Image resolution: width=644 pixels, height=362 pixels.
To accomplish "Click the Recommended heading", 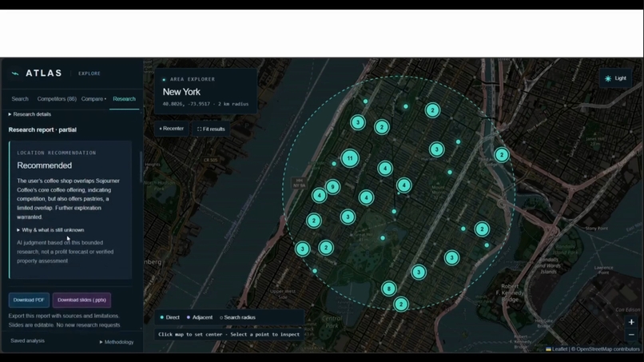I will (45, 165).
